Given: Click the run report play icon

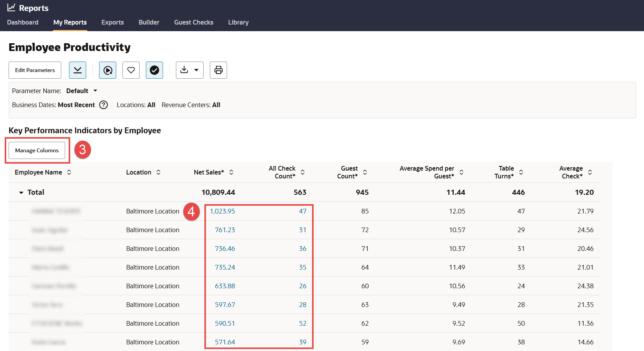Looking at the screenshot, I should point(108,70).
